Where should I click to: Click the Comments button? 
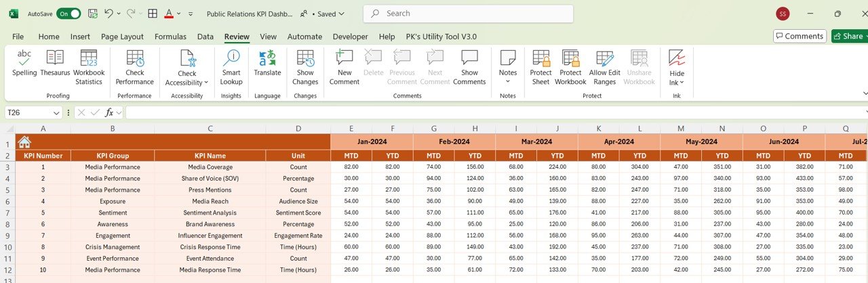click(800, 36)
